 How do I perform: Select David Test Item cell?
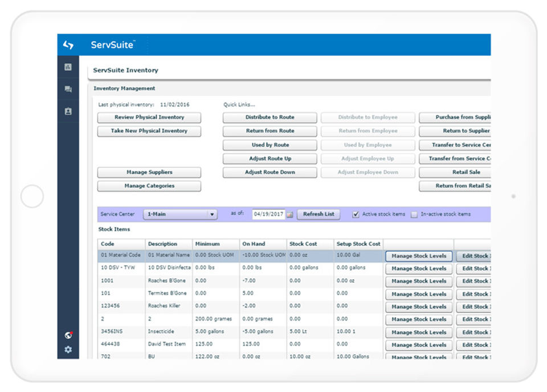(169, 344)
